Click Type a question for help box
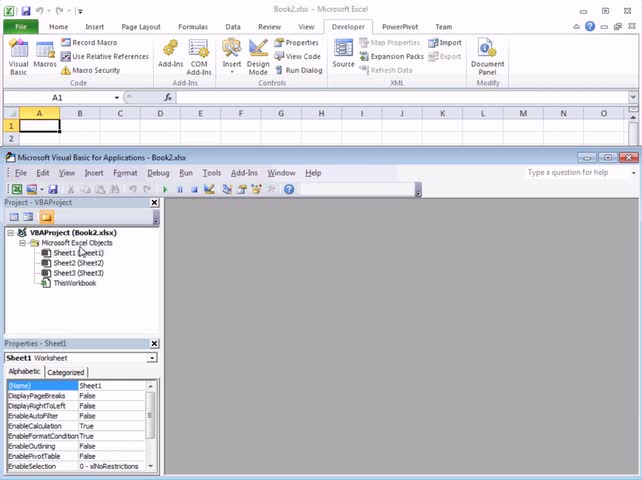This screenshot has width=642, height=480. point(579,172)
